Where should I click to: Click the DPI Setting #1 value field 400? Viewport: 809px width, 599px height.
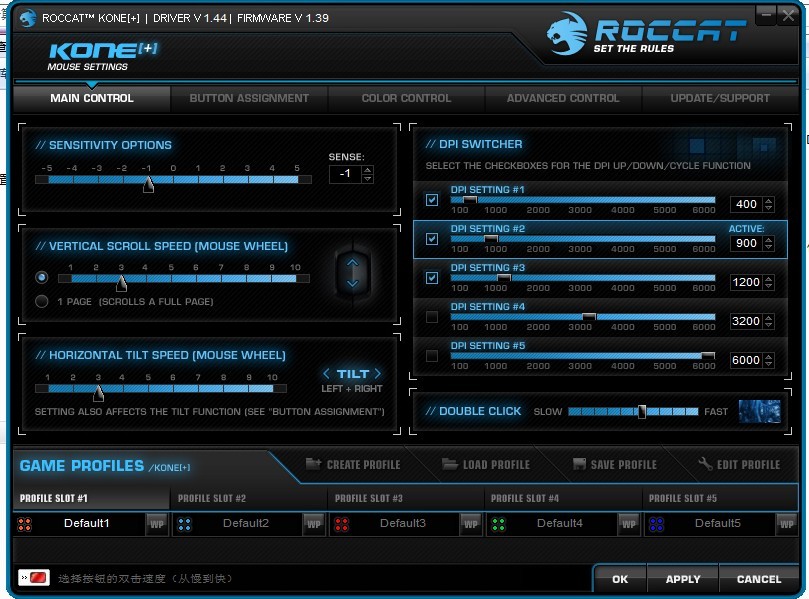tap(746, 204)
